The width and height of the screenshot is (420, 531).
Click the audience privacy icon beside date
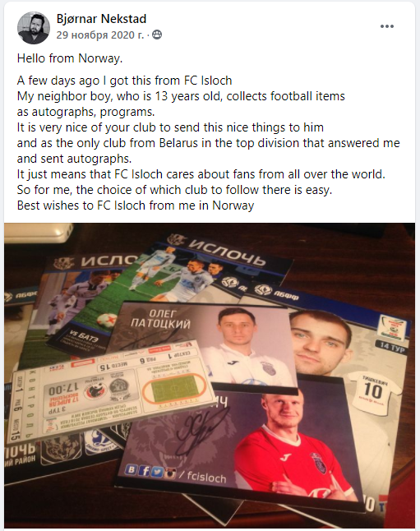tap(157, 35)
